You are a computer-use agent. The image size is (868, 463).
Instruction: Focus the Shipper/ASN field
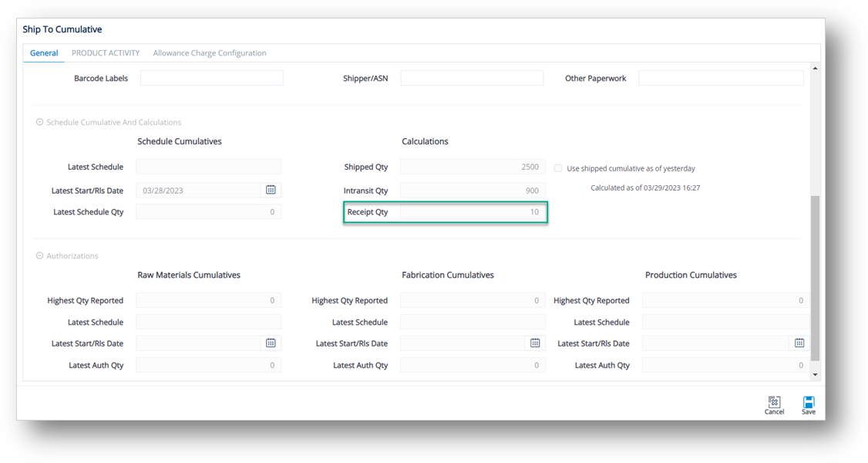pyautogui.click(x=472, y=78)
